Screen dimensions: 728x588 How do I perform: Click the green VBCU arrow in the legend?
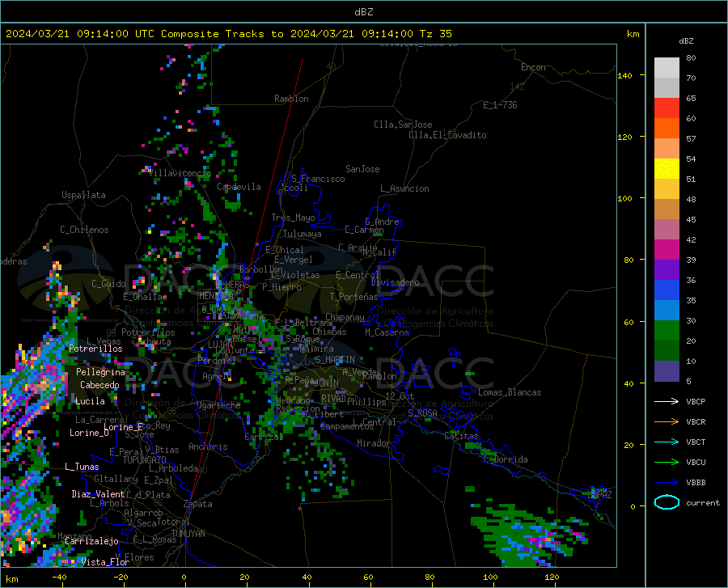coord(667,463)
